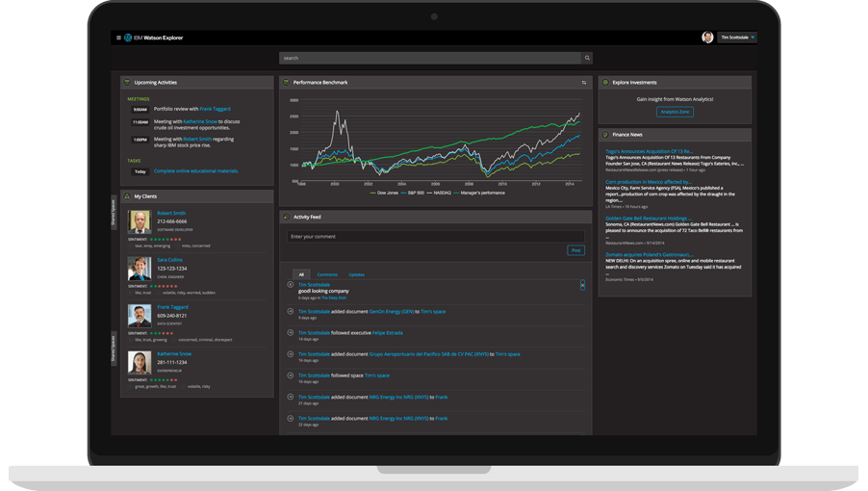
Task: Click the My Clients panel icon
Action: click(x=127, y=196)
